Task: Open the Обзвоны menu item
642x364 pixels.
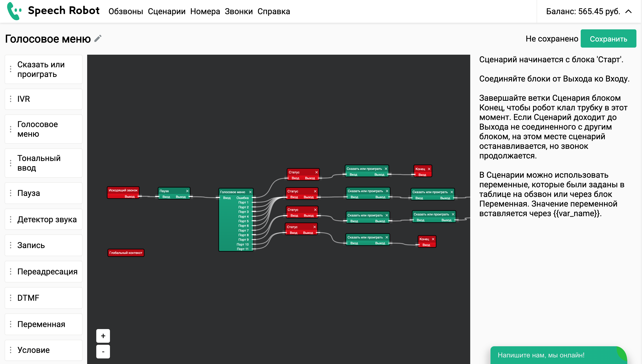Action: [126, 11]
